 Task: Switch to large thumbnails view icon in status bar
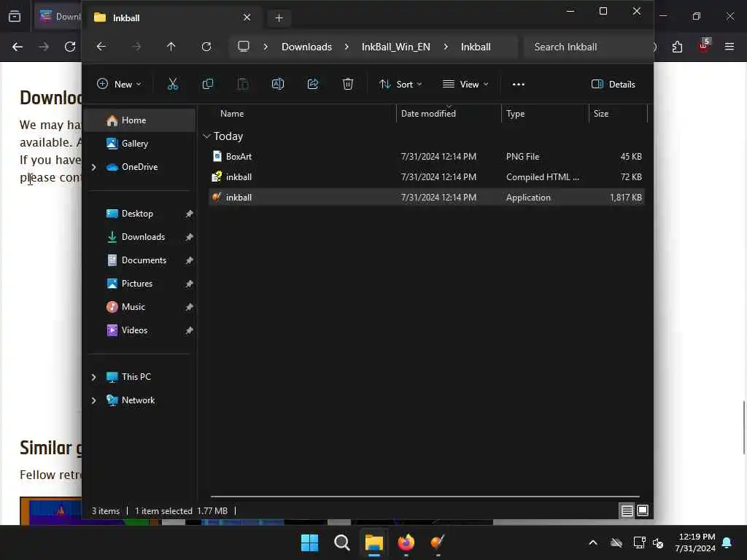pyautogui.click(x=643, y=511)
